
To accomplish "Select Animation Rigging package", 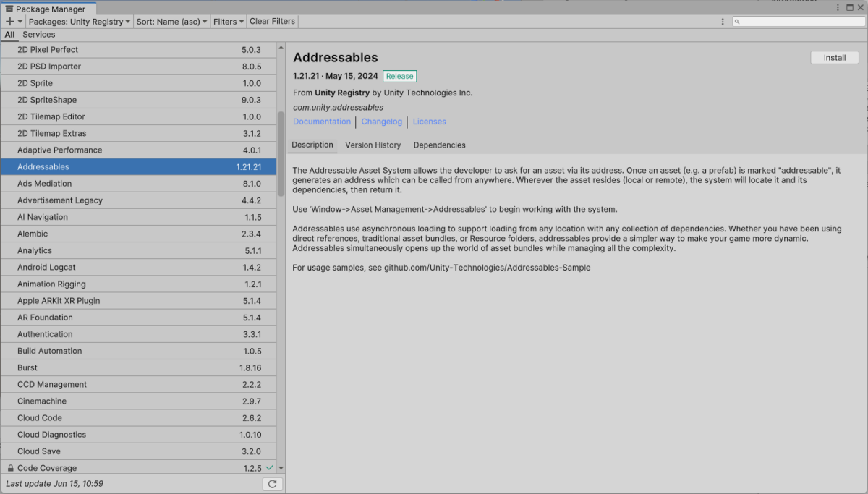I will coord(138,284).
